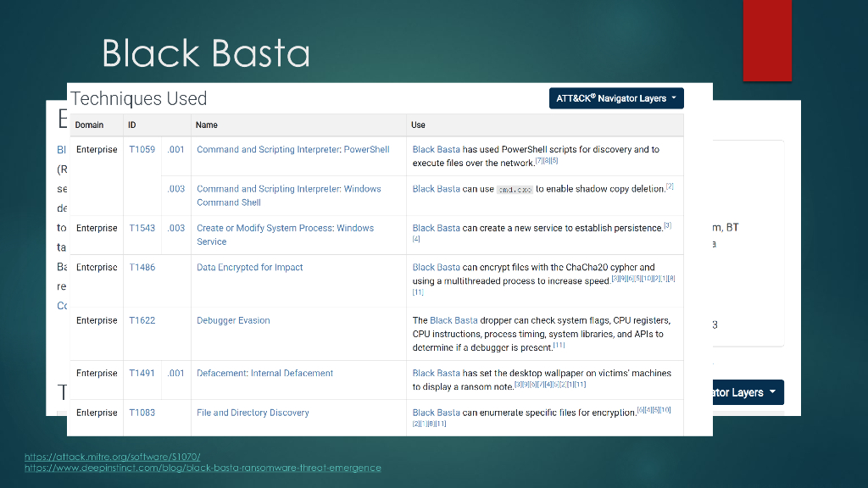The image size is (868, 488).
Task: Click Black Basta link in enumerate files row
Action: pyautogui.click(x=437, y=413)
